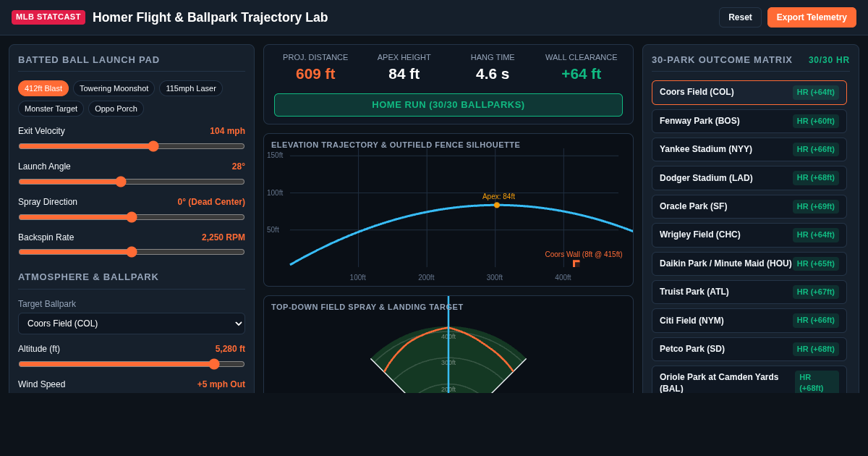
Task: Click the HOME RUN (30/30 BALLPARKS) banner
Action: pos(448,105)
